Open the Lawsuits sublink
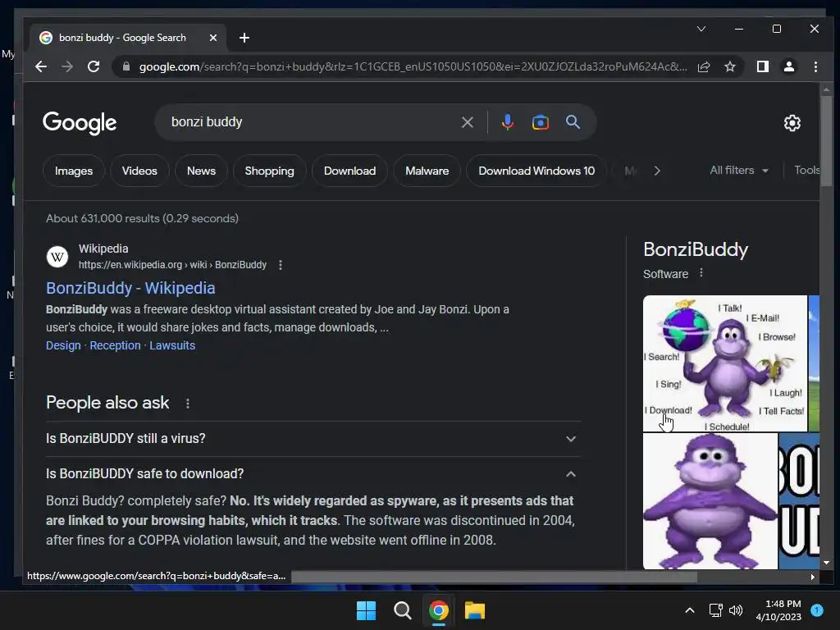 pyautogui.click(x=172, y=345)
